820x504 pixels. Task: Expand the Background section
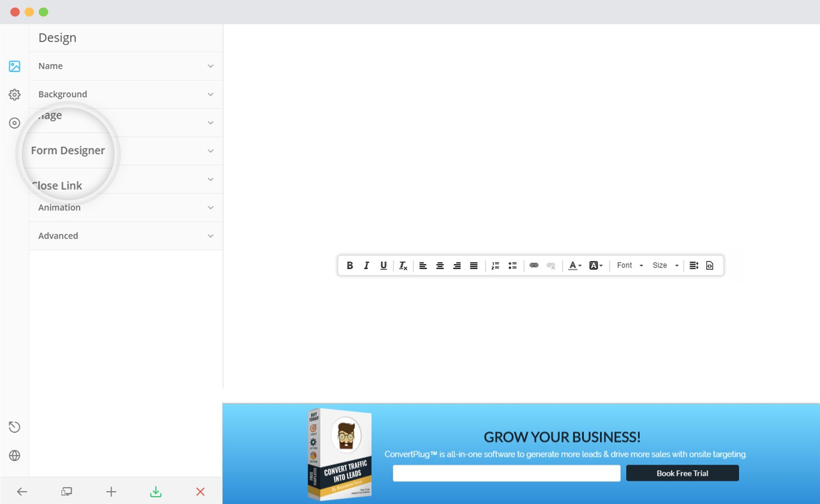pos(126,94)
